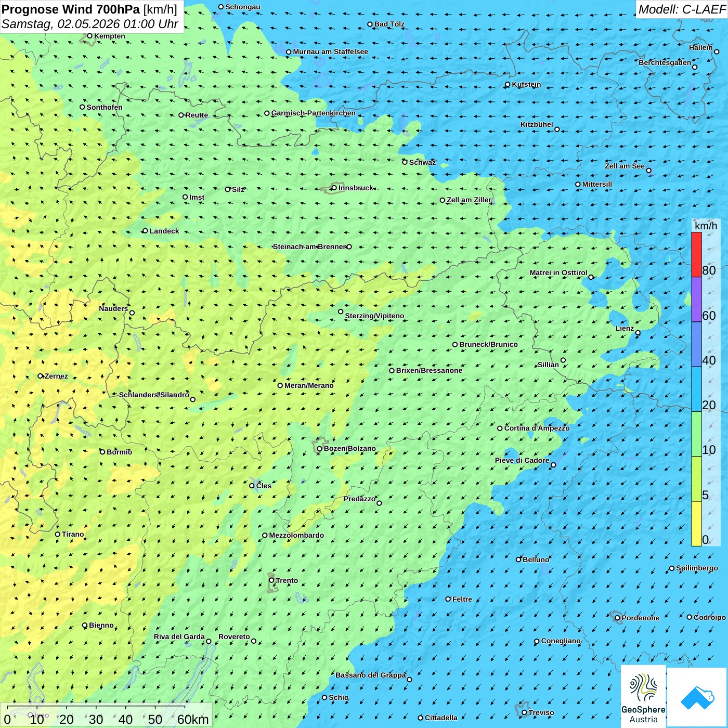
Task: Click the Bozen/Bolzano label
Action: pyautogui.click(x=349, y=448)
